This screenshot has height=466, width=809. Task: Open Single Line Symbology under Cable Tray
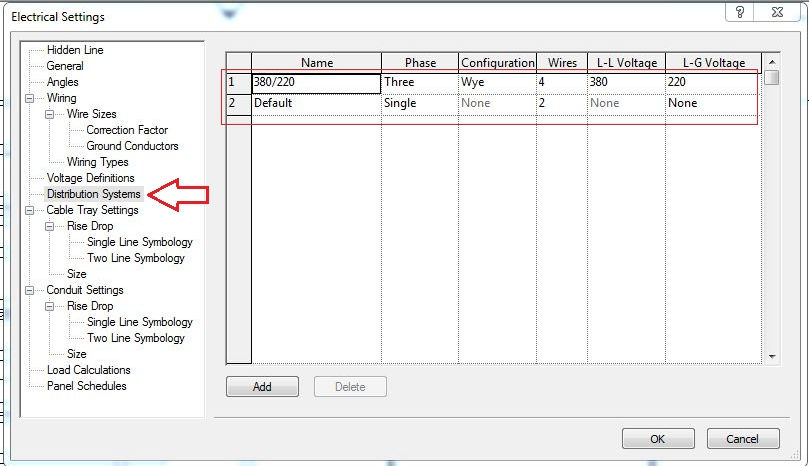(x=139, y=242)
